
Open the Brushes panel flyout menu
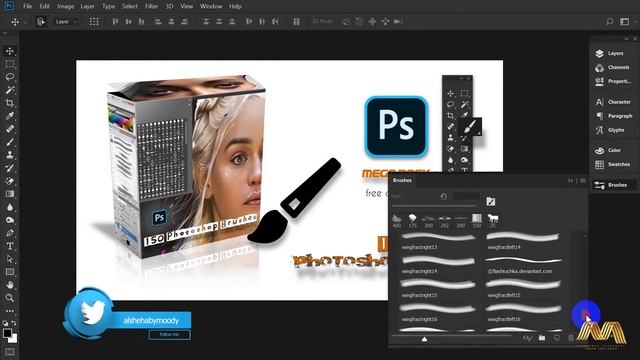583,180
